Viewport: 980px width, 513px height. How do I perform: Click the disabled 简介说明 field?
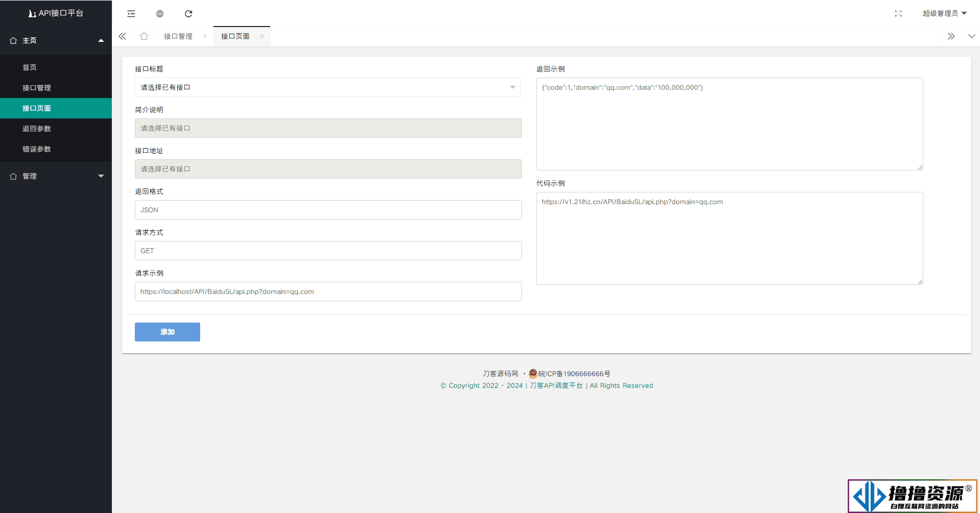(x=328, y=128)
